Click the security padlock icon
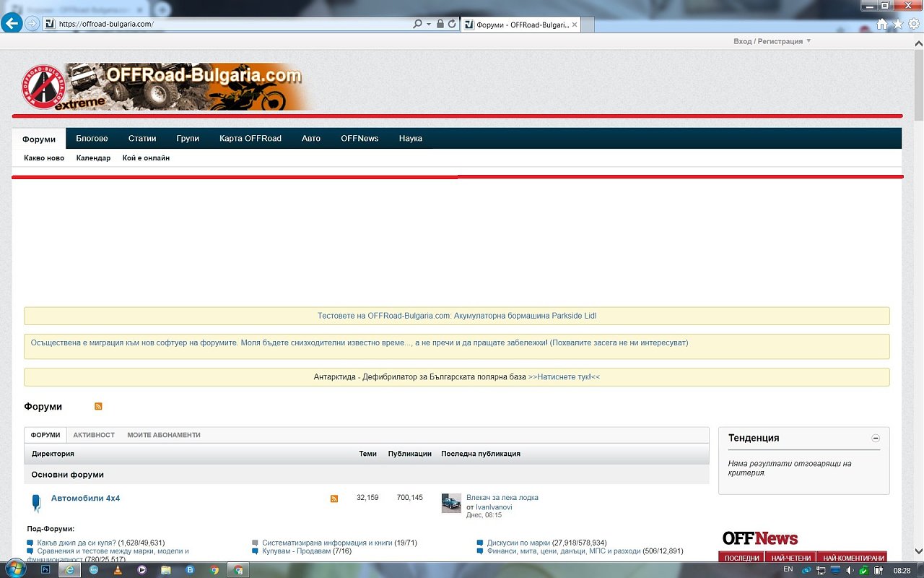The height and width of the screenshot is (578, 924). [x=440, y=24]
